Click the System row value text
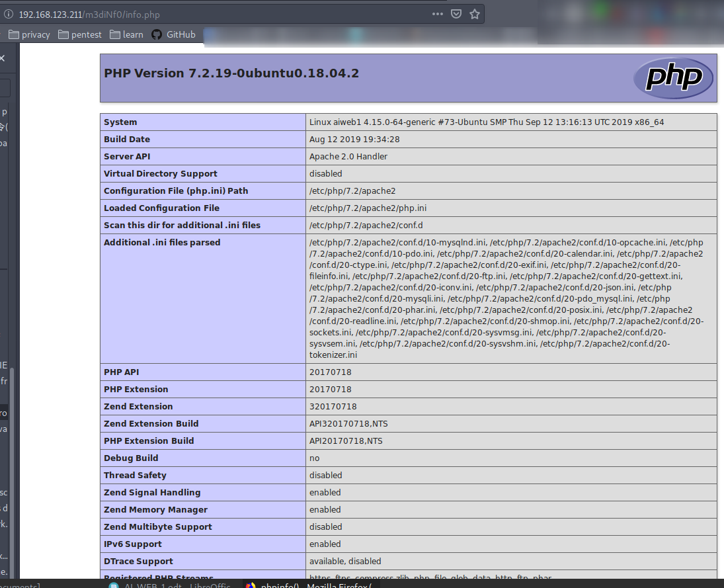The image size is (724, 588). tap(486, 122)
